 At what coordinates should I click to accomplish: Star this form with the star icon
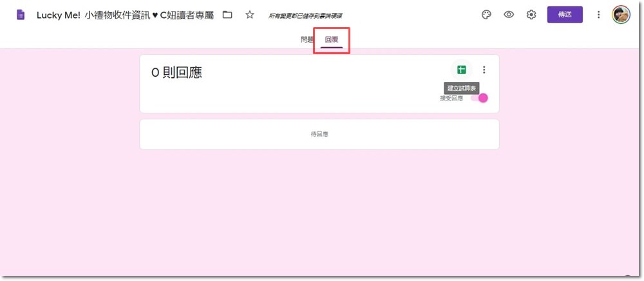[x=250, y=15]
